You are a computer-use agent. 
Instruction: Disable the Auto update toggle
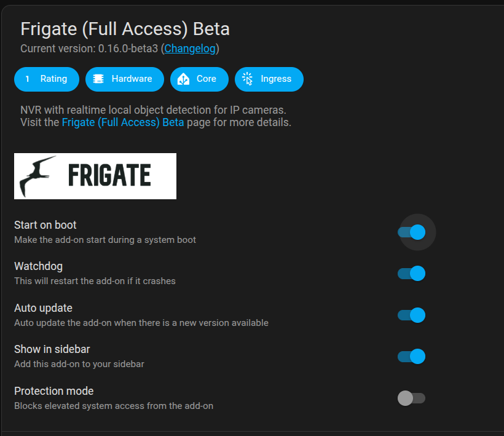tap(412, 315)
